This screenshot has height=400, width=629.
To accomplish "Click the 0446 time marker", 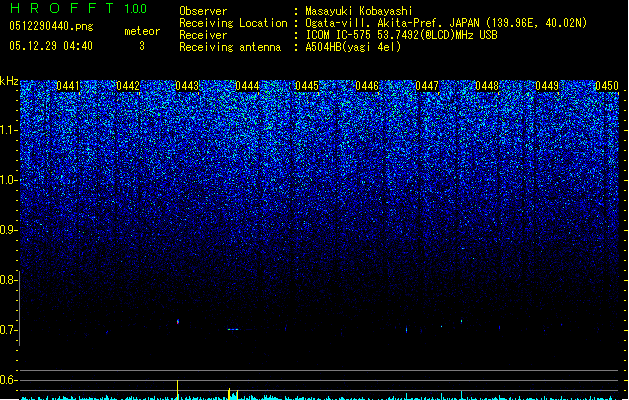I will 367,86.
